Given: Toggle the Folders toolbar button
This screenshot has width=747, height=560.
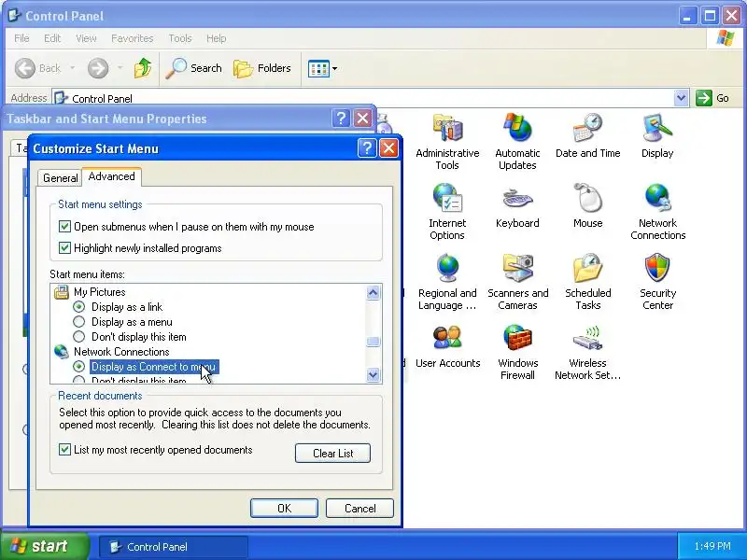Looking at the screenshot, I should point(262,68).
